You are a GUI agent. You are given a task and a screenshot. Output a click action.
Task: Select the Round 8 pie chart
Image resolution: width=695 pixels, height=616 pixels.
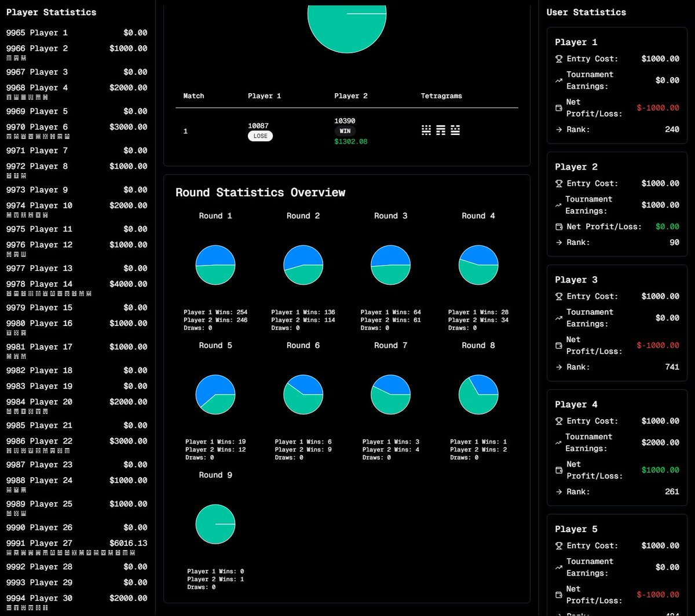point(478,394)
